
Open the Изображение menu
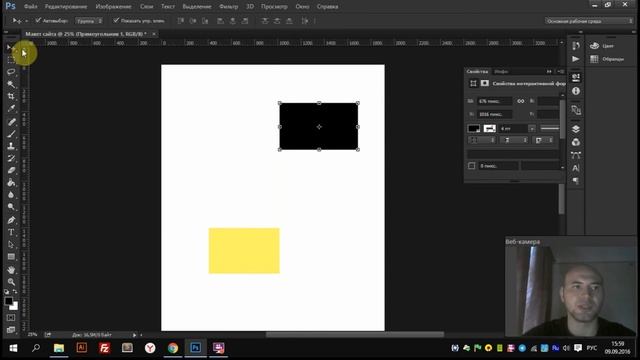113,7
